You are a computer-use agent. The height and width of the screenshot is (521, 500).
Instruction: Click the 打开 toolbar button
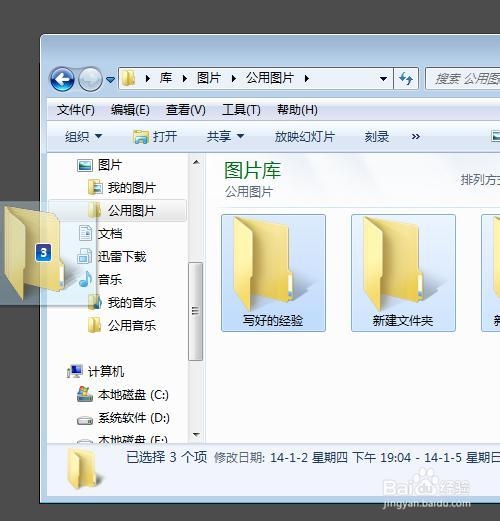click(x=155, y=137)
